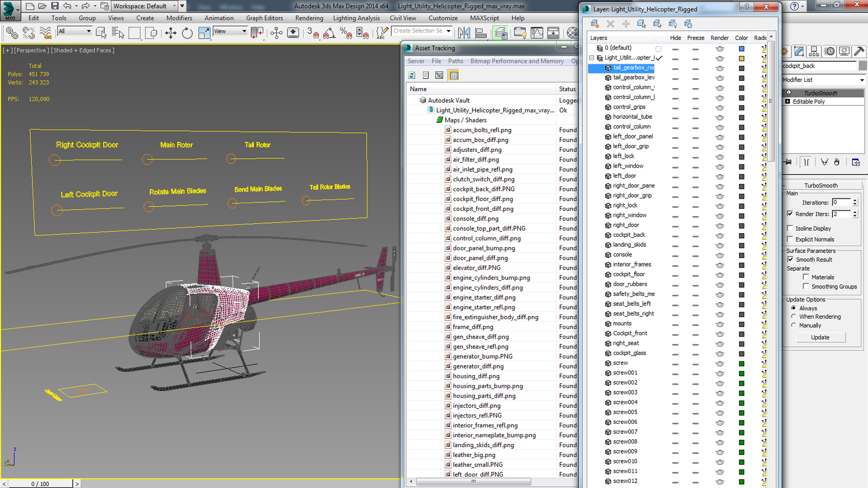This screenshot has height=488, width=868.
Task: Click the screw layer green color swatch
Action: point(741,364)
